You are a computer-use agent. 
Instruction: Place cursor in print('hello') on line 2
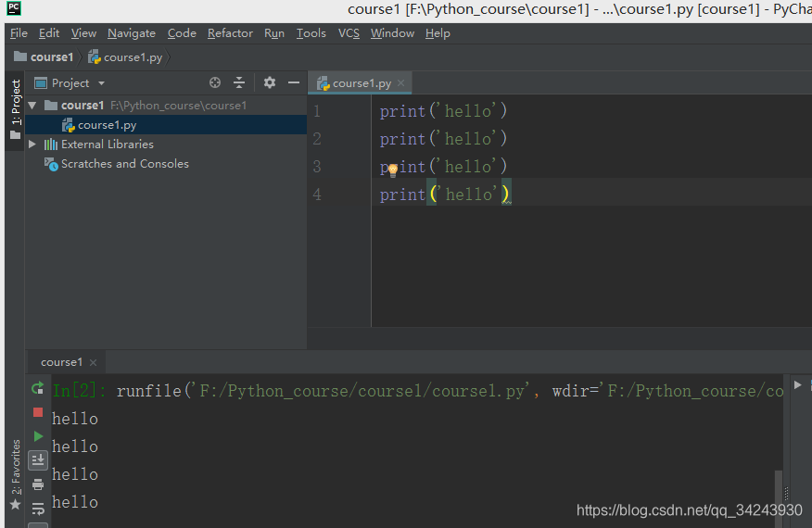pos(443,139)
